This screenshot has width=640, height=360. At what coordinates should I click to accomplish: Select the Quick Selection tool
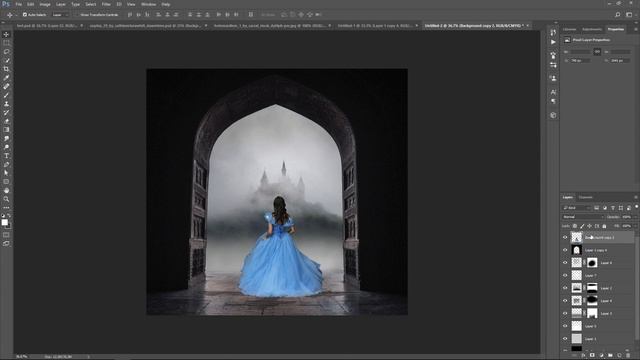6,60
